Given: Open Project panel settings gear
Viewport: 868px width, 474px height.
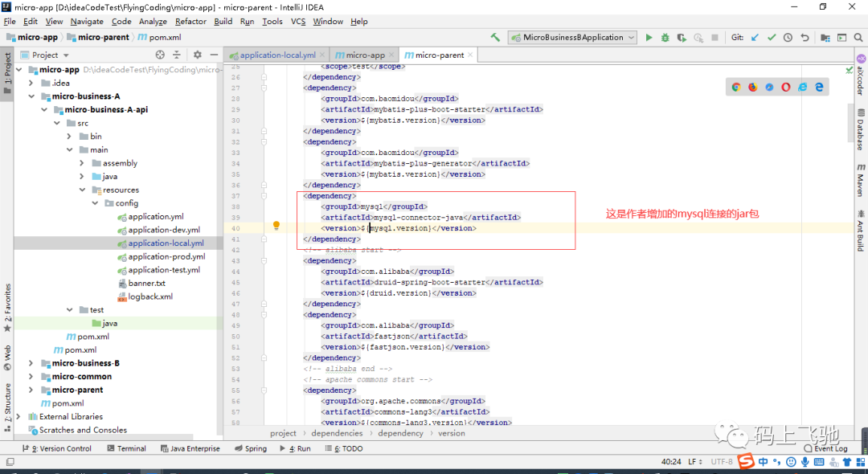Looking at the screenshot, I should (198, 55).
